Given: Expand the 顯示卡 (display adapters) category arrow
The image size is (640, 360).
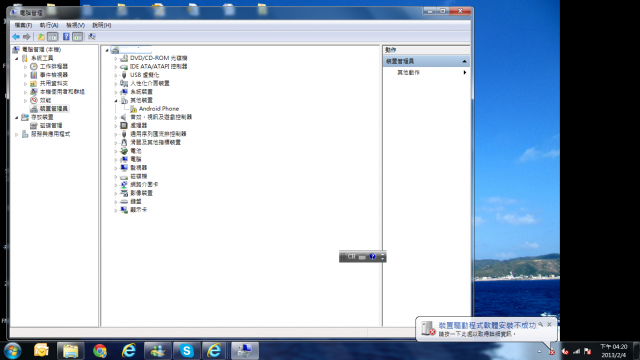Looking at the screenshot, I should (116, 210).
